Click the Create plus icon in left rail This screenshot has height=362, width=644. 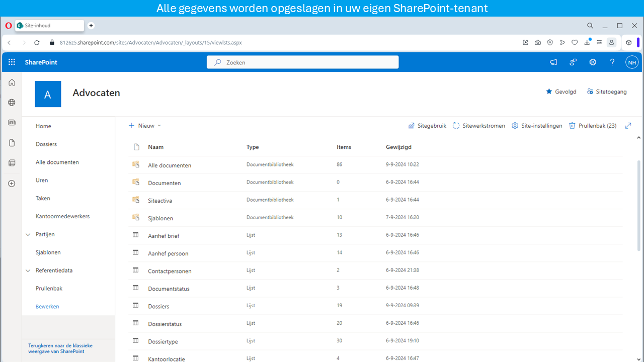12,184
